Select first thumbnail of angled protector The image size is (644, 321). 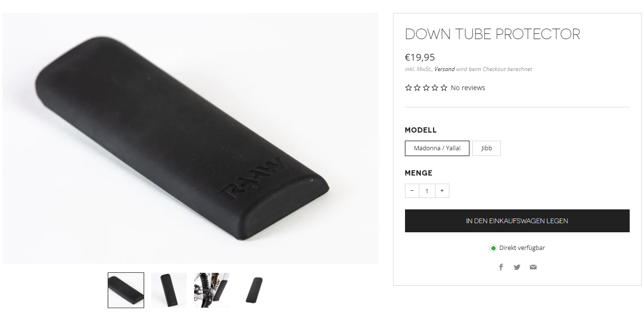click(126, 290)
